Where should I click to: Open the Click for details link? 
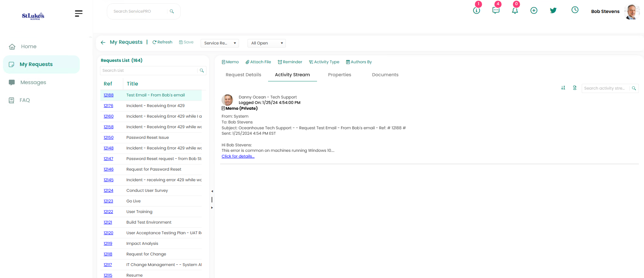click(x=238, y=156)
